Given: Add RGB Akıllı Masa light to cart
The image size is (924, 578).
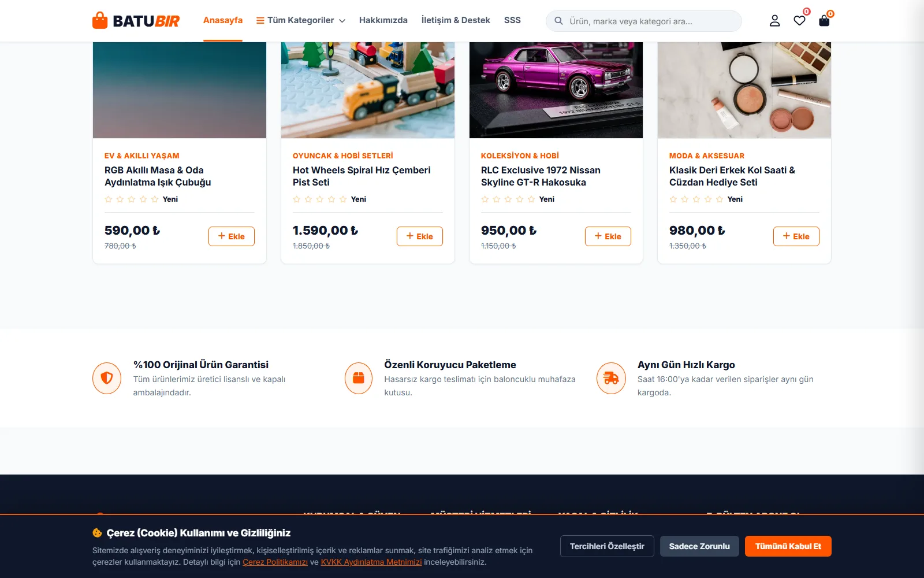Looking at the screenshot, I should [x=232, y=236].
